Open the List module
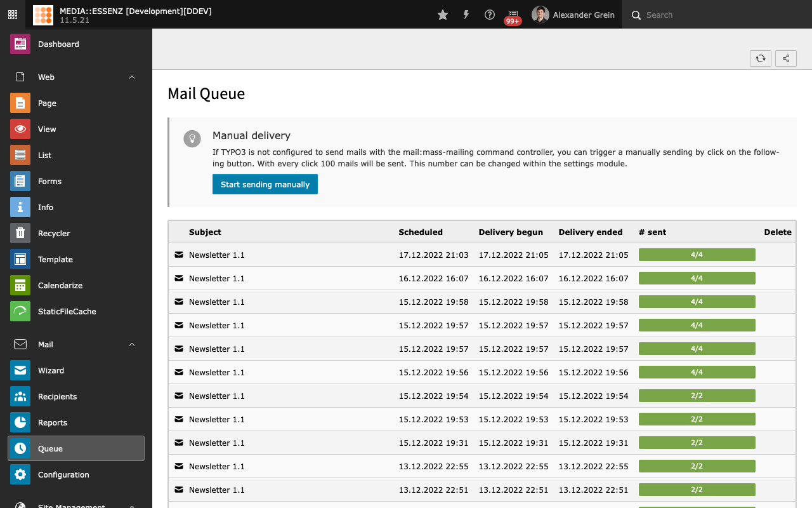Image resolution: width=812 pixels, height=508 pixels. 76,155
